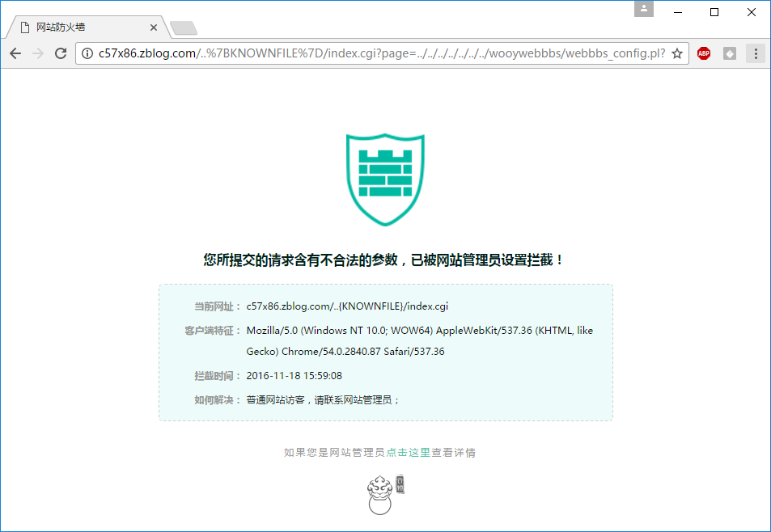
Task: Open a new tab
Action: [x=184, y=28]
